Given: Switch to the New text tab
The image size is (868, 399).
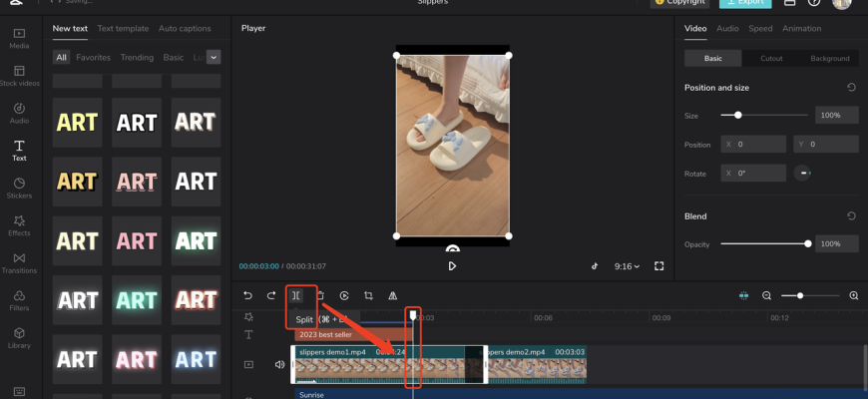Looking at the screenshot, I should (x=70, y=28).
